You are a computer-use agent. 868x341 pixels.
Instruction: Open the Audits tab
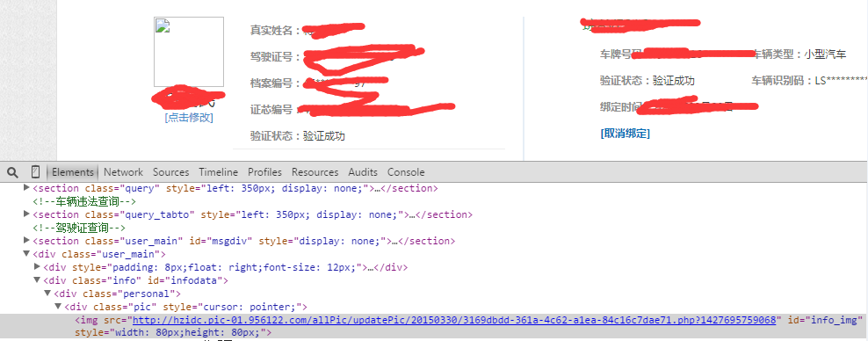pyautogui.click(x=363, y=172)
